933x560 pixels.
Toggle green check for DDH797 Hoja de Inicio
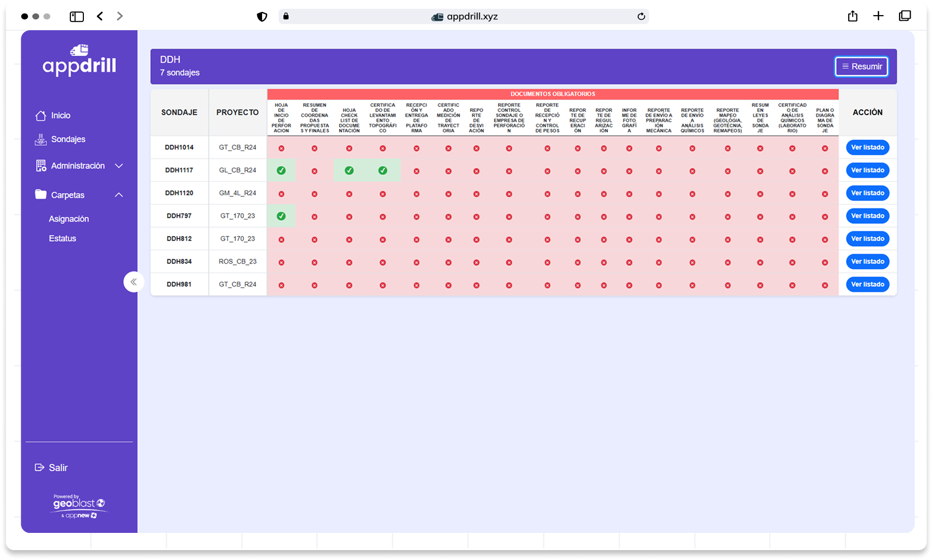(x=281, y=216)
